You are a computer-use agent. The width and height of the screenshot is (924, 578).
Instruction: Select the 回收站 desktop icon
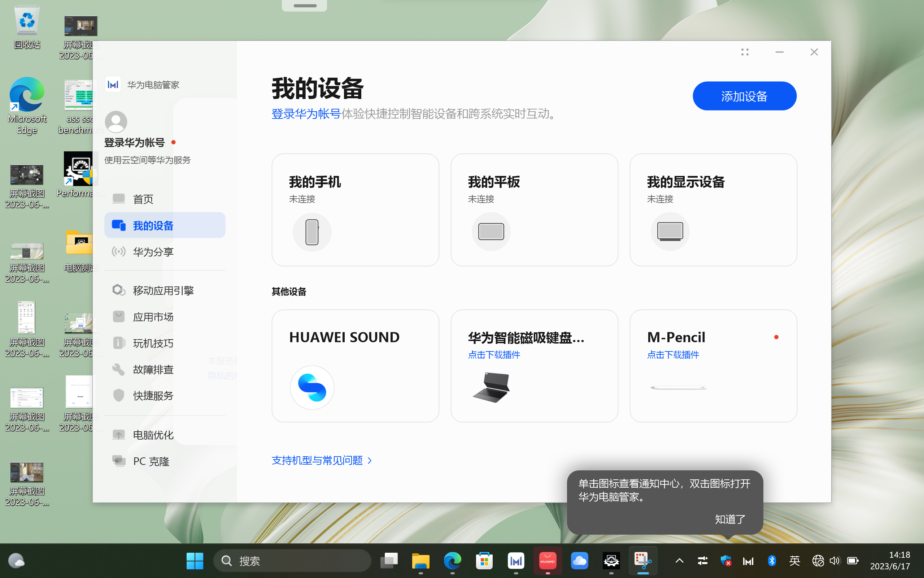(x=27, y=27)
